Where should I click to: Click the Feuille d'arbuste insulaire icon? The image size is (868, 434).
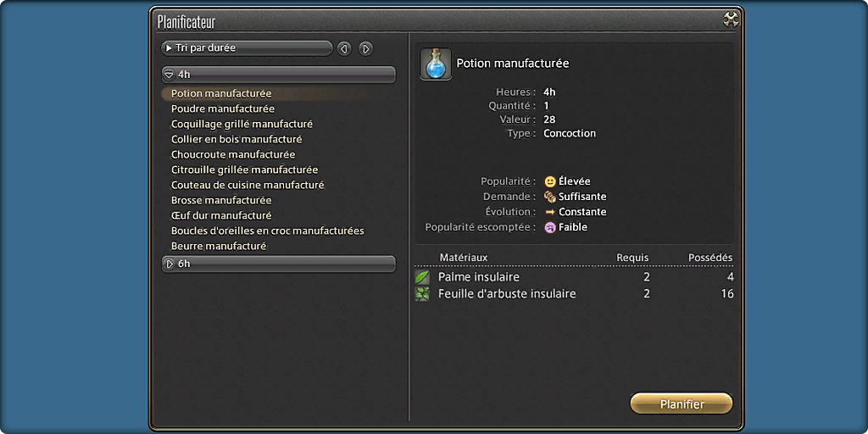click(422, 294)
